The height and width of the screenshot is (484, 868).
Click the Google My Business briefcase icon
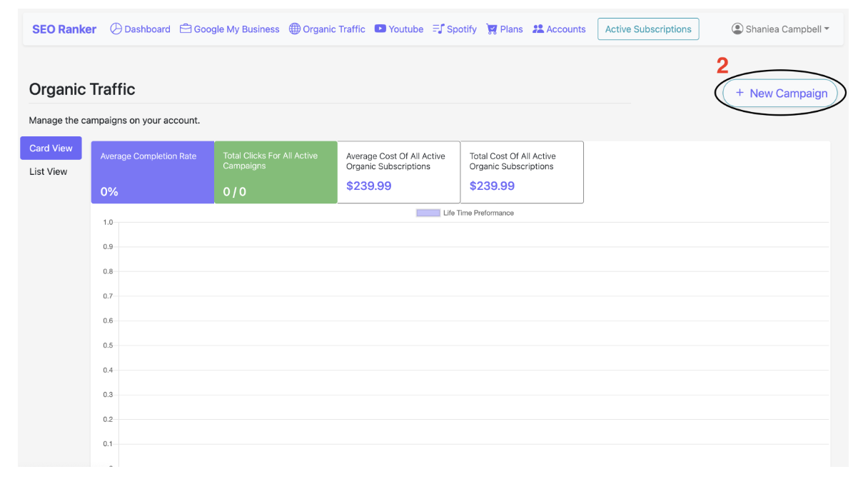point(186,29)
